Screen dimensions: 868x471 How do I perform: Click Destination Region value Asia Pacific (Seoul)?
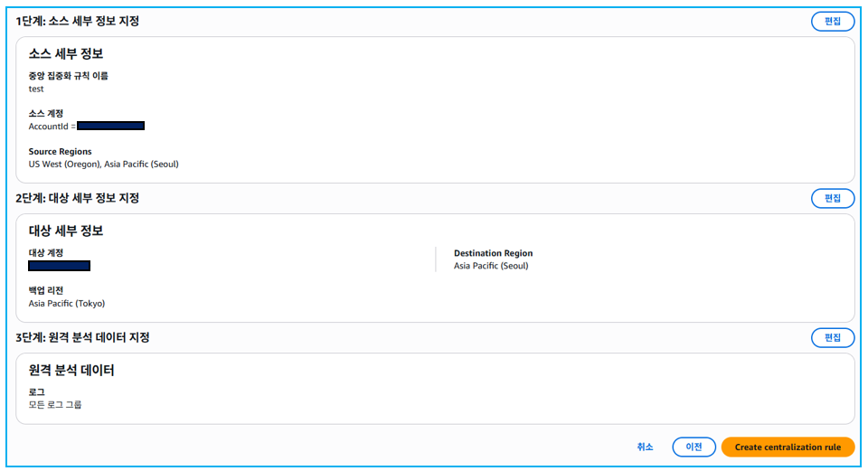point(491,266)
